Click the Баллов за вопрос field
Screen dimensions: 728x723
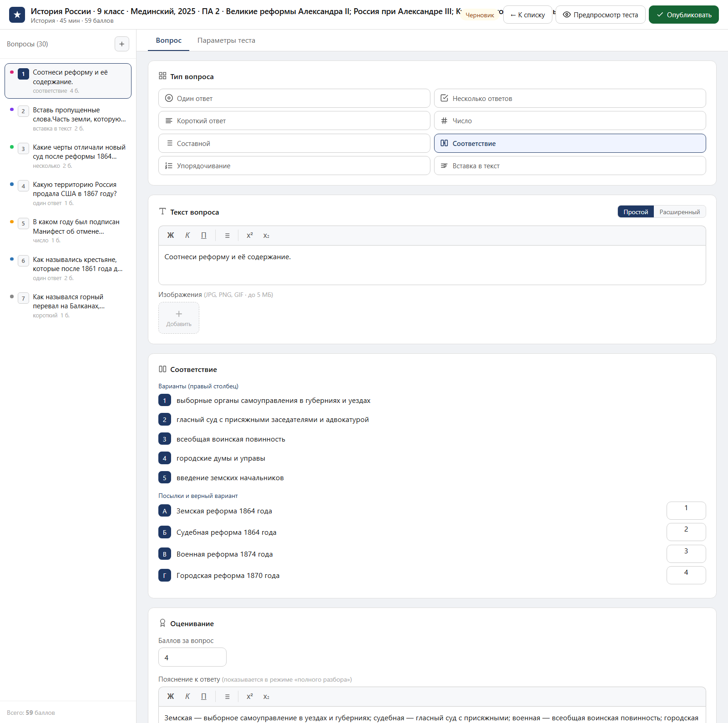tap(192, 658)
